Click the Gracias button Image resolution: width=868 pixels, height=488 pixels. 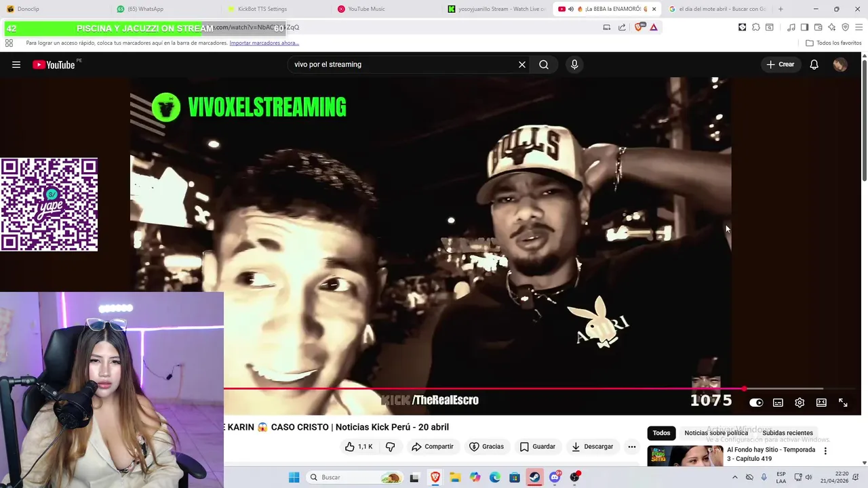[486, 447]
